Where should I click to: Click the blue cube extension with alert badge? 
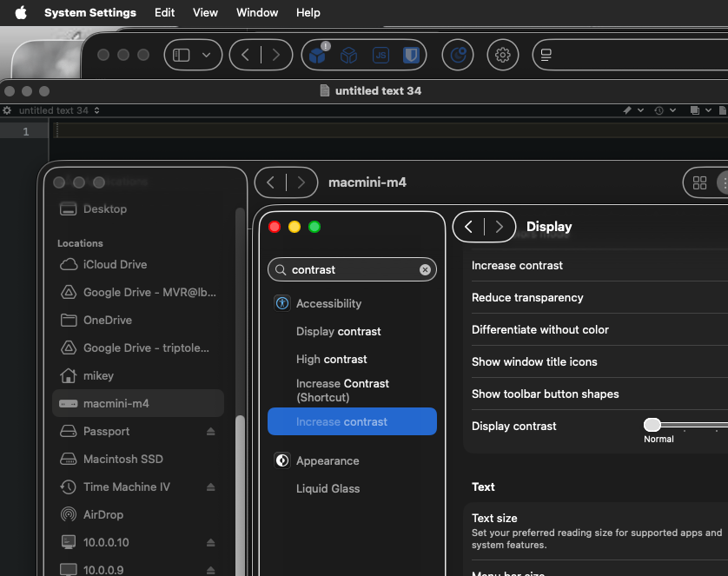coord(318,55)
